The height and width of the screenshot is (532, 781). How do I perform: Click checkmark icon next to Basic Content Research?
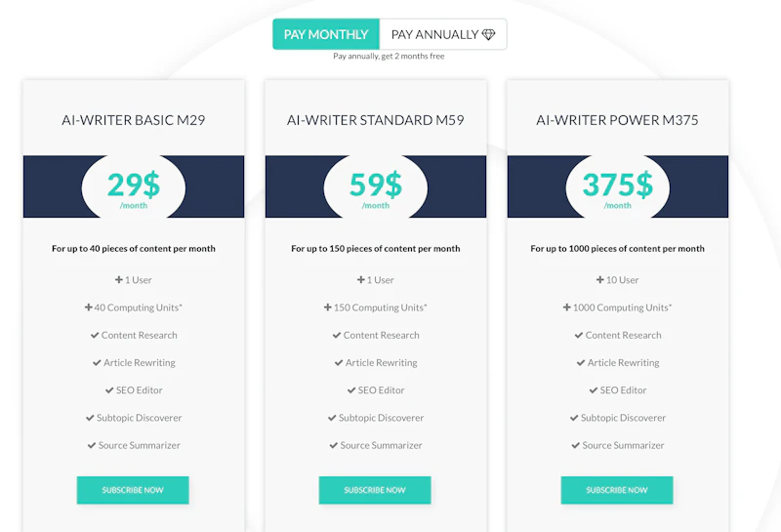tap(95, 335)
